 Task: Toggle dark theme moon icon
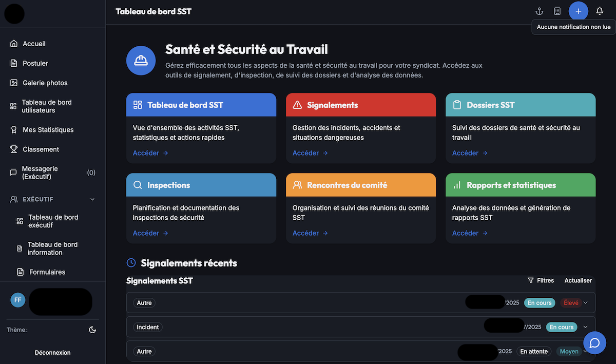pos(92,330)
